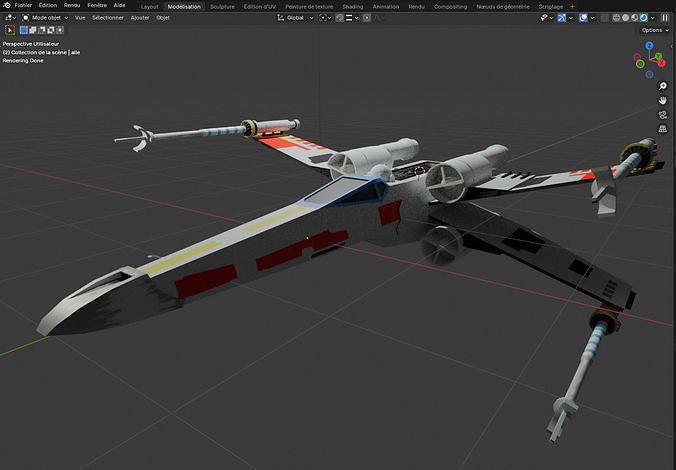Open the Global transform orientation dropdown
This screenshot has height=470, width=676.
(x=295, y=18)
